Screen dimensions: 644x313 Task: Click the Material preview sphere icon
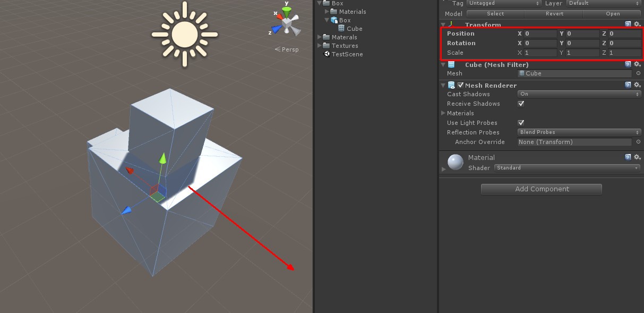pyautogui.click(x=454, y=162)
